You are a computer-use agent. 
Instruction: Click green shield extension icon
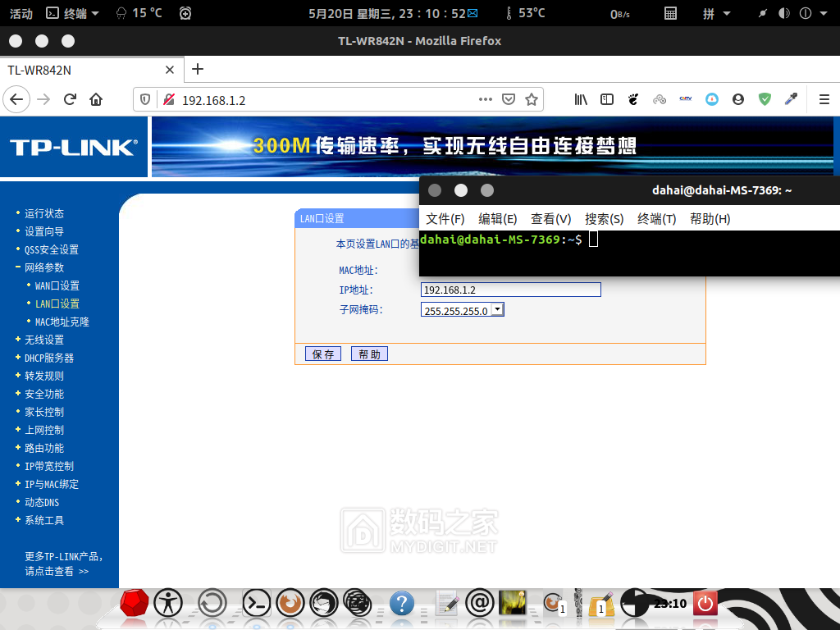point(765,99)
